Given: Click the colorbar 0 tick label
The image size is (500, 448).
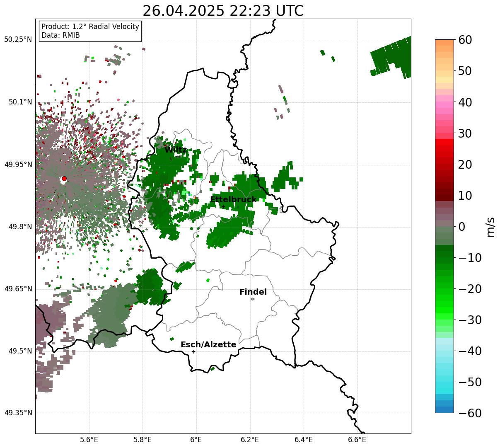Looking at the screenshot, I should (461, 227).
